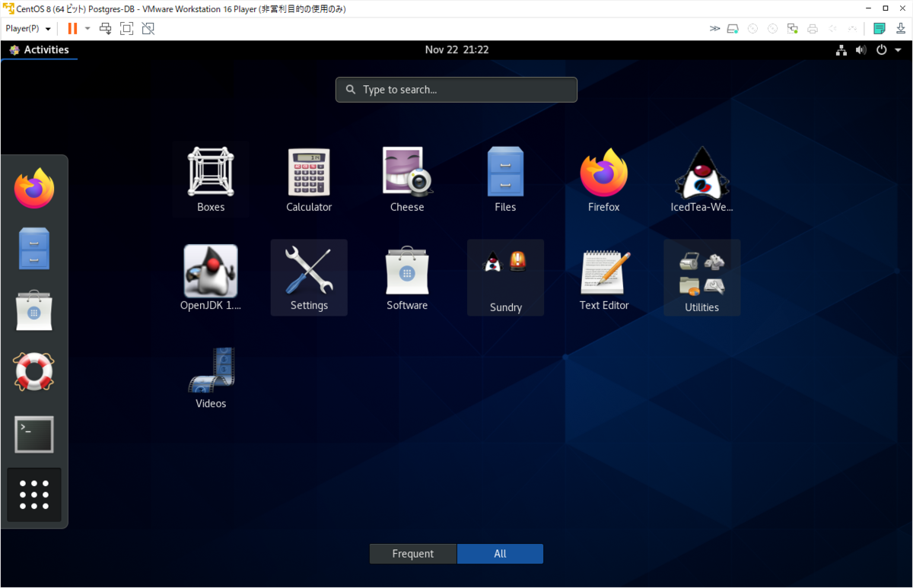Open the Utilities app folder
This screenshot has width=913, height=588.
(701, 278)
